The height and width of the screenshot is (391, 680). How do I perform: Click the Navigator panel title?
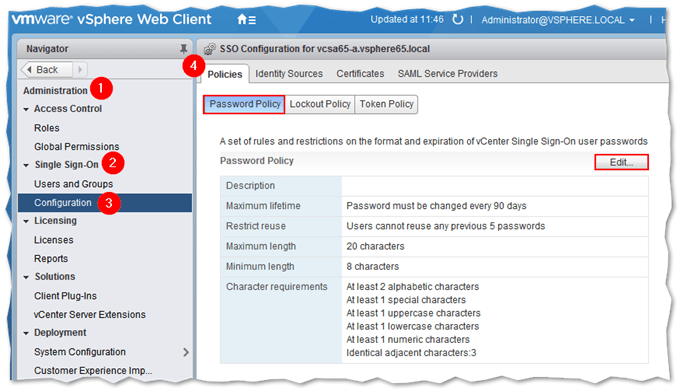[x=47, y=49]
